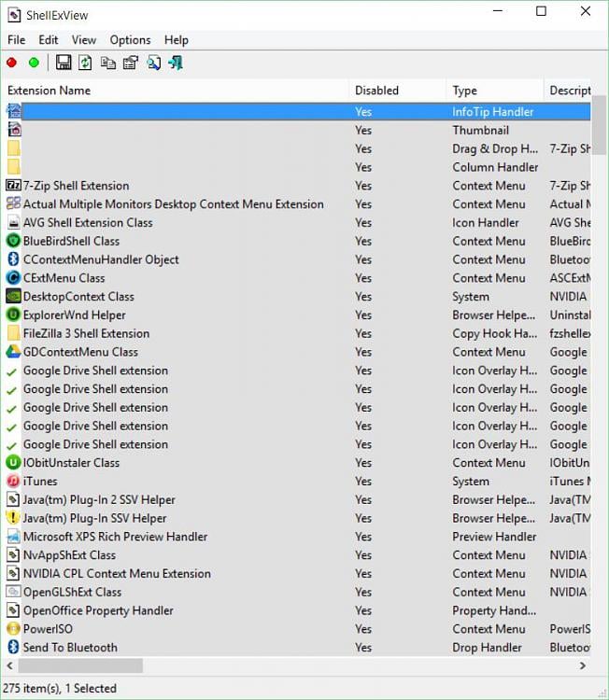Select the 7-Zip Shell Extension row

[x=76, y=186]
